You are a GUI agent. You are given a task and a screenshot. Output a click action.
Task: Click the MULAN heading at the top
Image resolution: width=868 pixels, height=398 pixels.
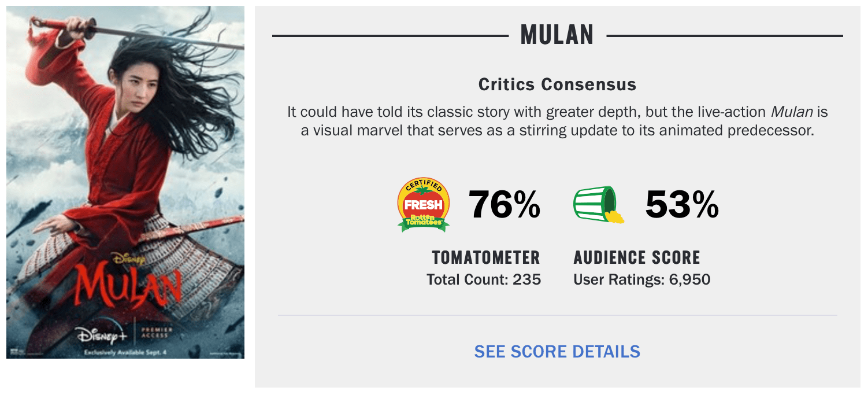click(x=557, y=35)
